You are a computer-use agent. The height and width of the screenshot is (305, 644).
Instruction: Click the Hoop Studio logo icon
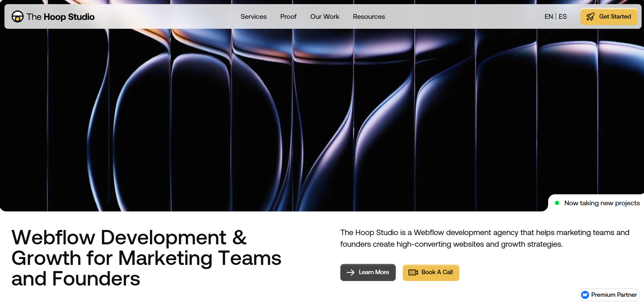[17, 16]
